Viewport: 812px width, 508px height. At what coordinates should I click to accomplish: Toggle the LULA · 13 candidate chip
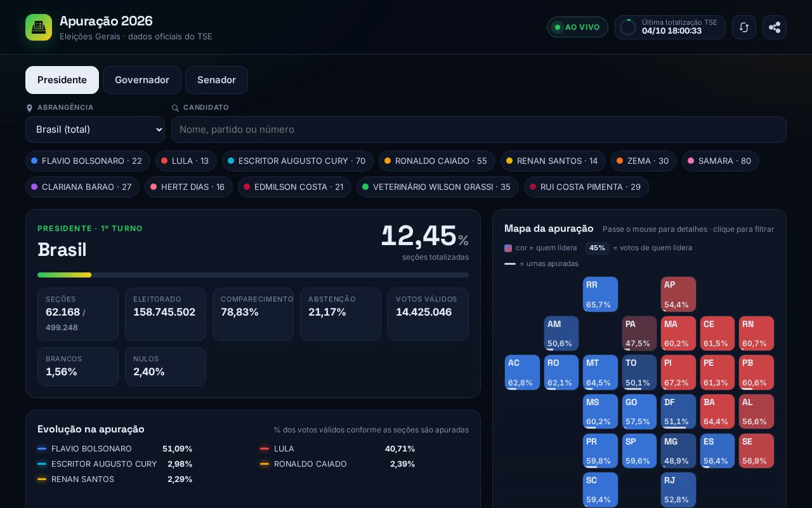coord(186,161)
